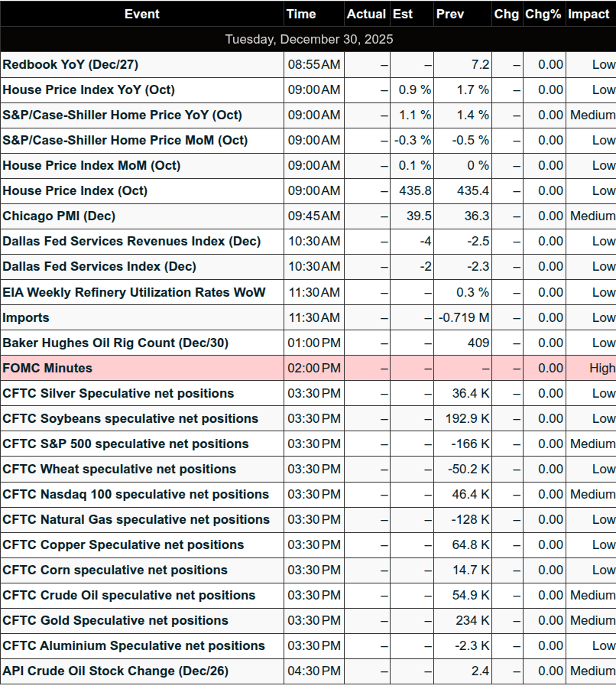Open Redbook YoY (Dec/27) event

(x=70, y=64)
